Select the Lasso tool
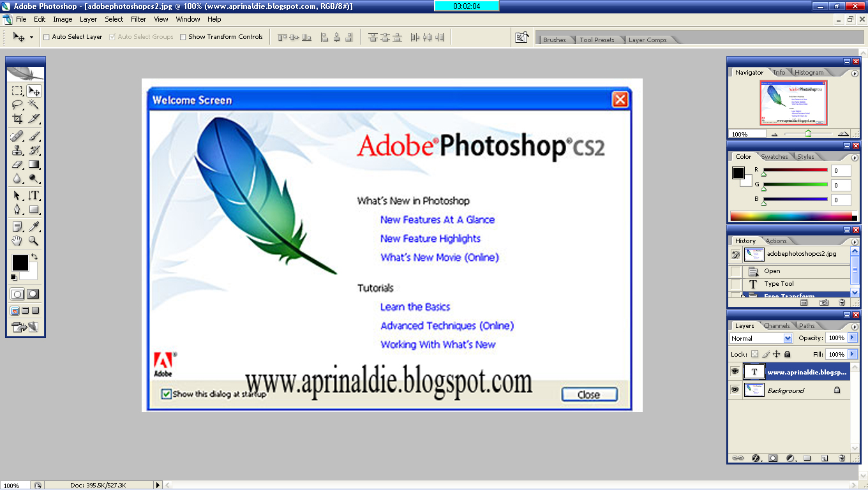Screen dimensions: 868x490 point(16,104)
